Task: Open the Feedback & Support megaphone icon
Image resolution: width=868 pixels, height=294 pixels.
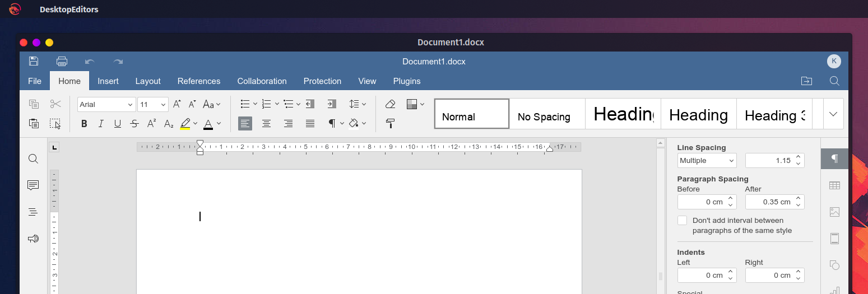Action: pos(33,239)
